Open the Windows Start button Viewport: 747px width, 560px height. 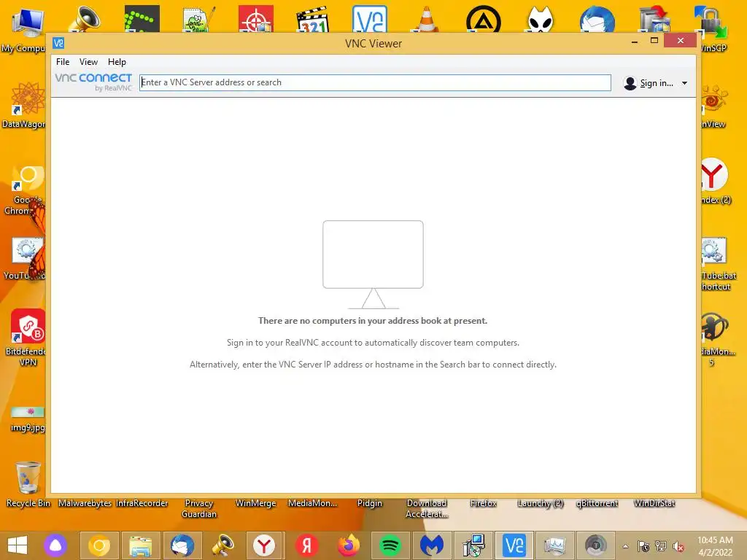(18, 545)
